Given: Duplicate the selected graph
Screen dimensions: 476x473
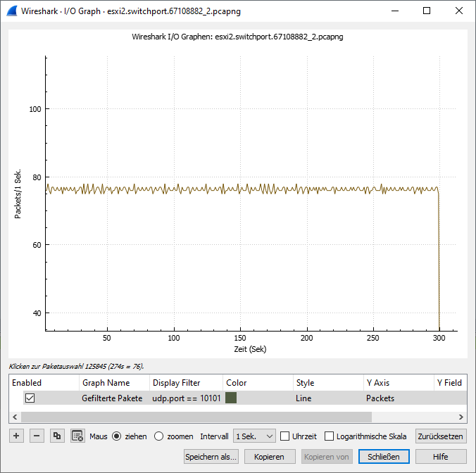Looking at the screenshot, I should pyautogui.click(x=57, y=436).
